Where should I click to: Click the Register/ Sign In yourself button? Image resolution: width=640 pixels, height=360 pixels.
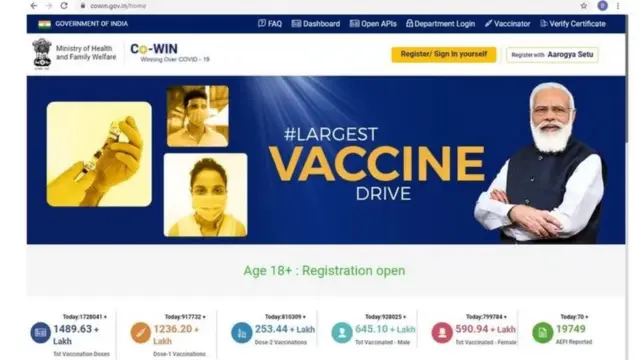click(x=444, y=54)
